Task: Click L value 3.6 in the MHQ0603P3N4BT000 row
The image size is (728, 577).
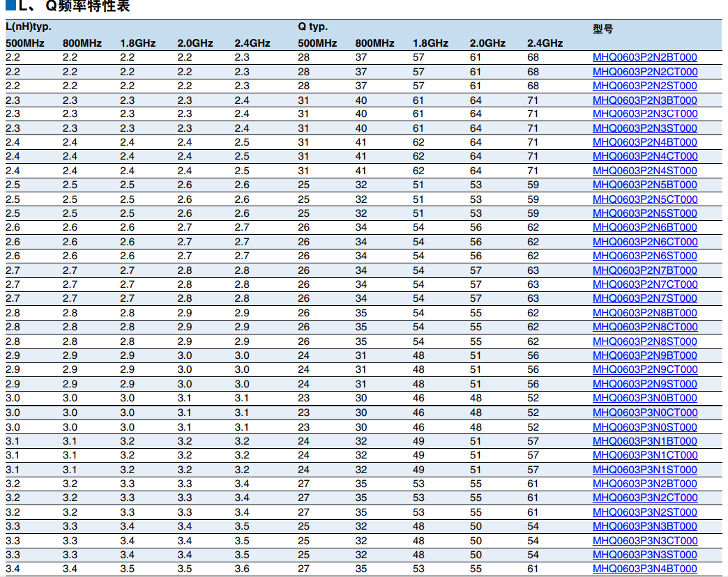Action: [x=242, y=569]
